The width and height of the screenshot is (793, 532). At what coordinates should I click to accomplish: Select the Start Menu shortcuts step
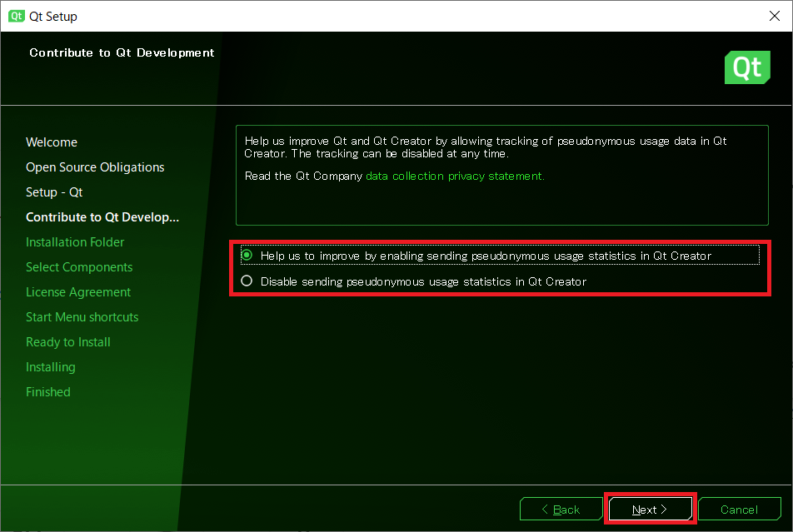(x=82, y=317)
